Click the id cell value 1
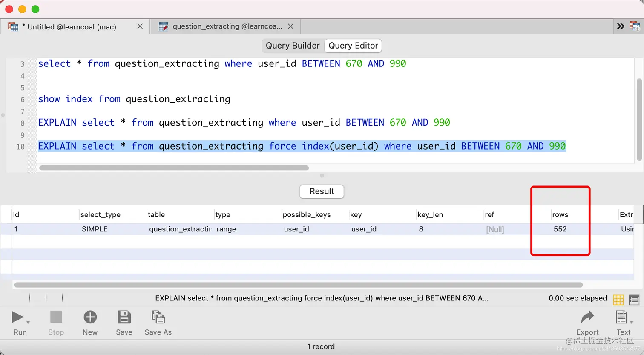Viewport: 644px width, 355px height. coord(46,229)
